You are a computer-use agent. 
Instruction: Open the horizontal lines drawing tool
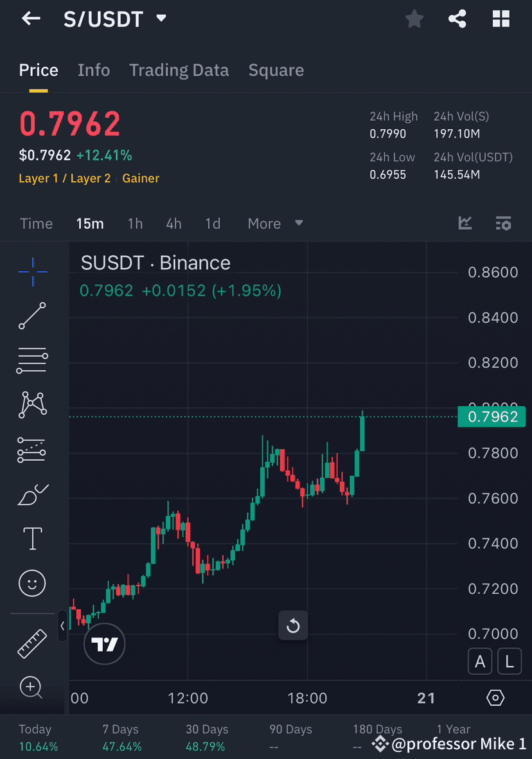tap(31, 361)
